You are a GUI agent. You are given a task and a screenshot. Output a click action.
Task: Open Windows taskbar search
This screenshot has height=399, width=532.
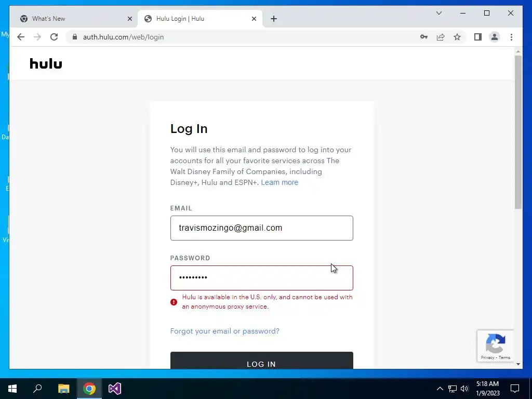(37, 389)
